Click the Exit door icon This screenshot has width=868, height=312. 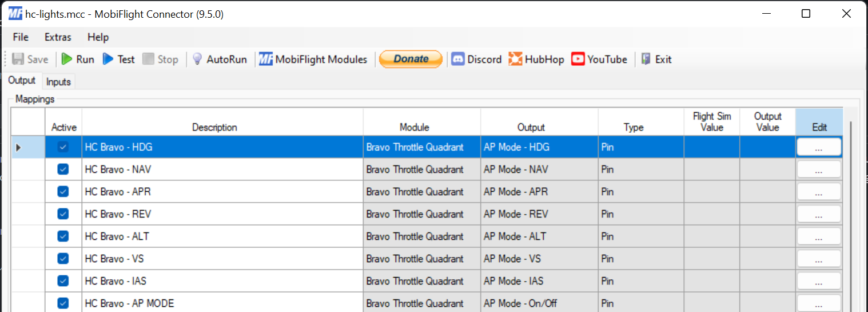[x=646, y=59]
